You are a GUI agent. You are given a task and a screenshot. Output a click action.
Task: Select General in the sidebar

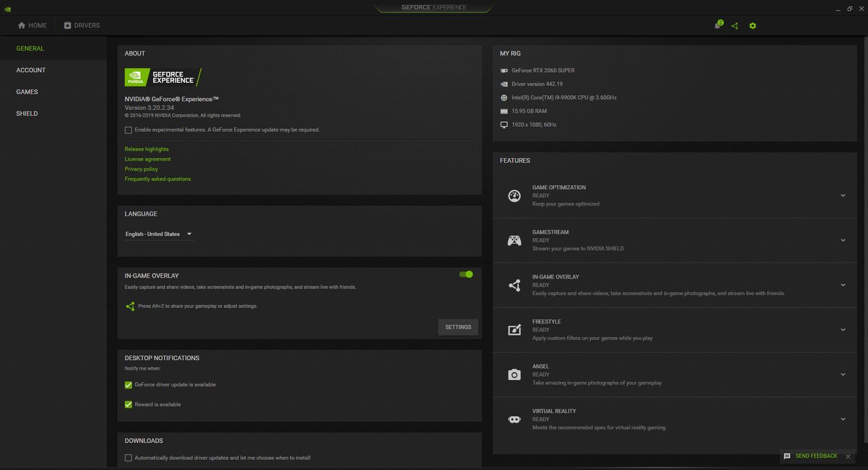point(53,49)
